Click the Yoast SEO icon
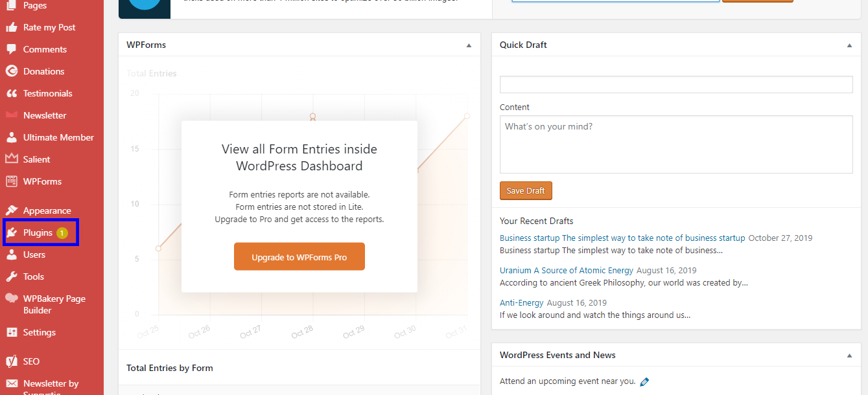The image size is (868, 395). click(12, 361)
